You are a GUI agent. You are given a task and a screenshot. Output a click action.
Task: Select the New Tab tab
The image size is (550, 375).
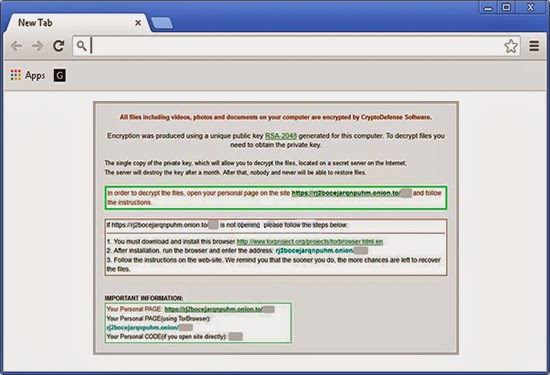(77, 23)
